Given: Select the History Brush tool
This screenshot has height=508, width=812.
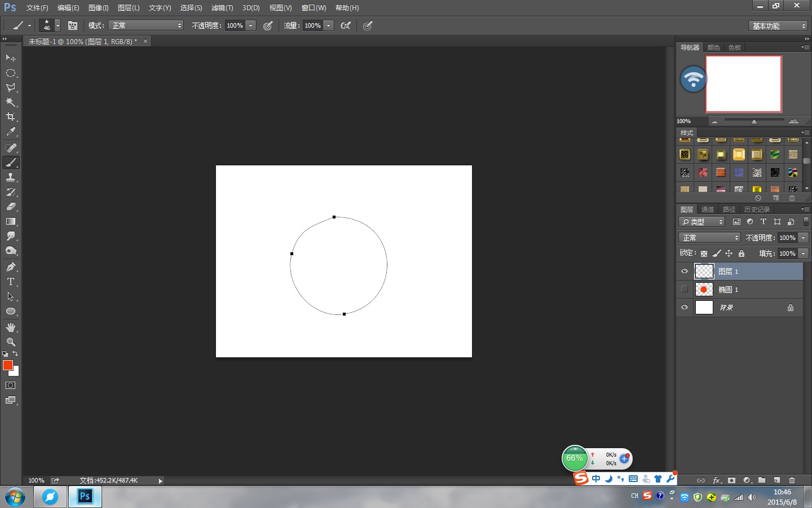Looking at the screenshot, I should click(x=11, y=192).
